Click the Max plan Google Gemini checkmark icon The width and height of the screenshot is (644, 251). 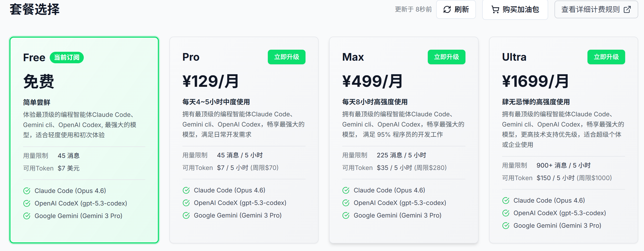pos(346,215)
